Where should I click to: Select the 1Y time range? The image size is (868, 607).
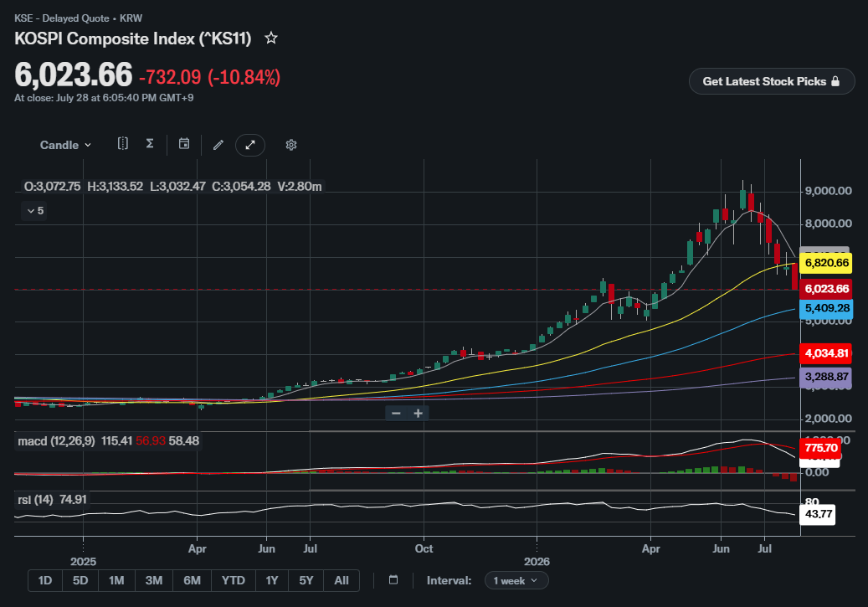point(272,580)
